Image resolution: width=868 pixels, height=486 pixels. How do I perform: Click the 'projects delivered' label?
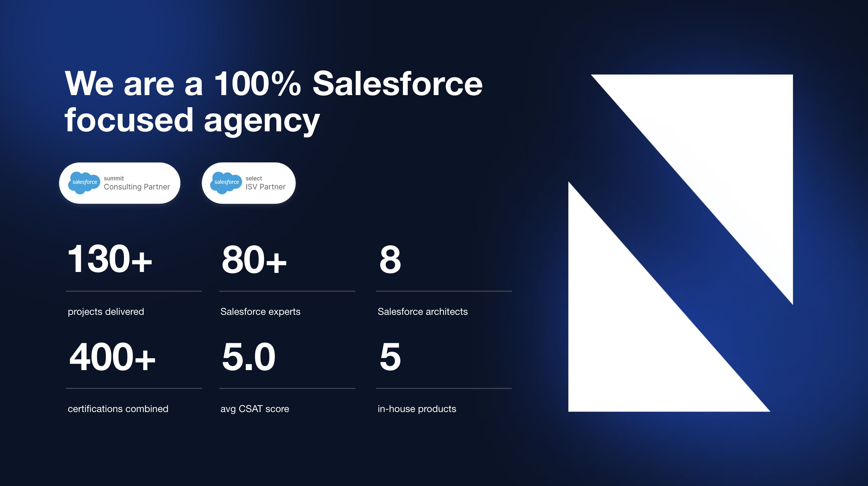pyautogui.click(x=106, y=312)
